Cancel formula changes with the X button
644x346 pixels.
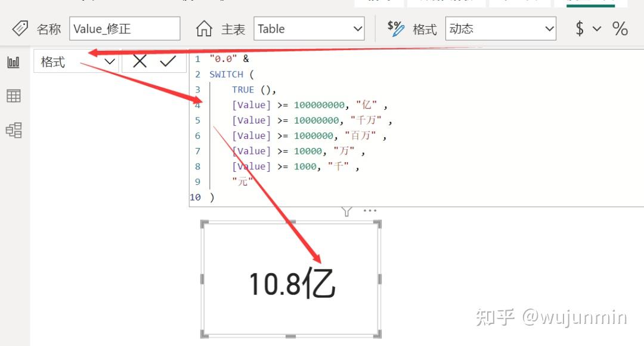tap(138, 60)
